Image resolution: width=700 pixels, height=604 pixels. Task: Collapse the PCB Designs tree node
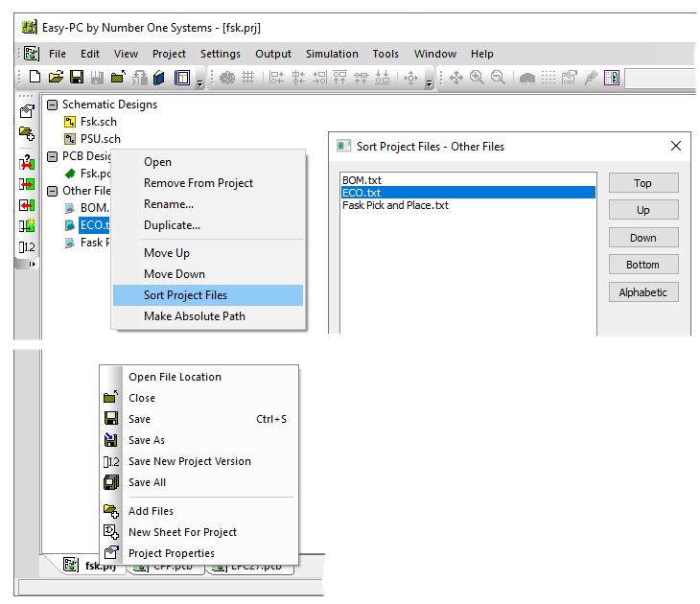pyautogui.click(x=53, y=156)
